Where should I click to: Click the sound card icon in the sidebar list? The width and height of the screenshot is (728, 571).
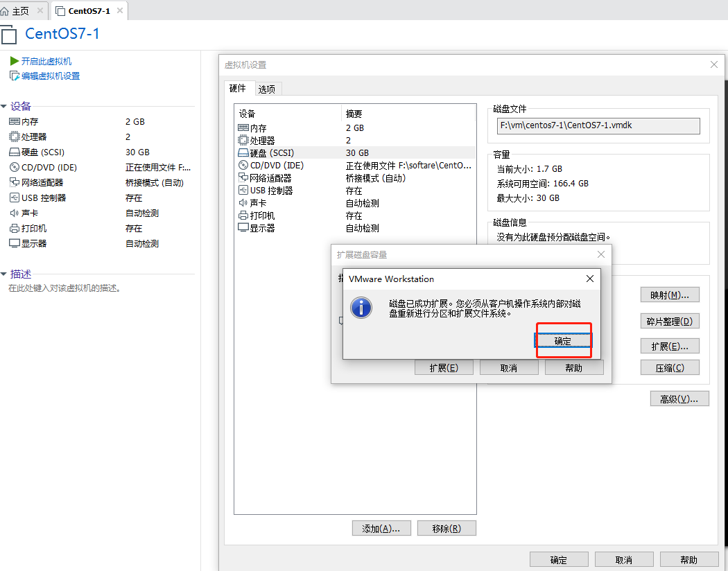(15, 213)
